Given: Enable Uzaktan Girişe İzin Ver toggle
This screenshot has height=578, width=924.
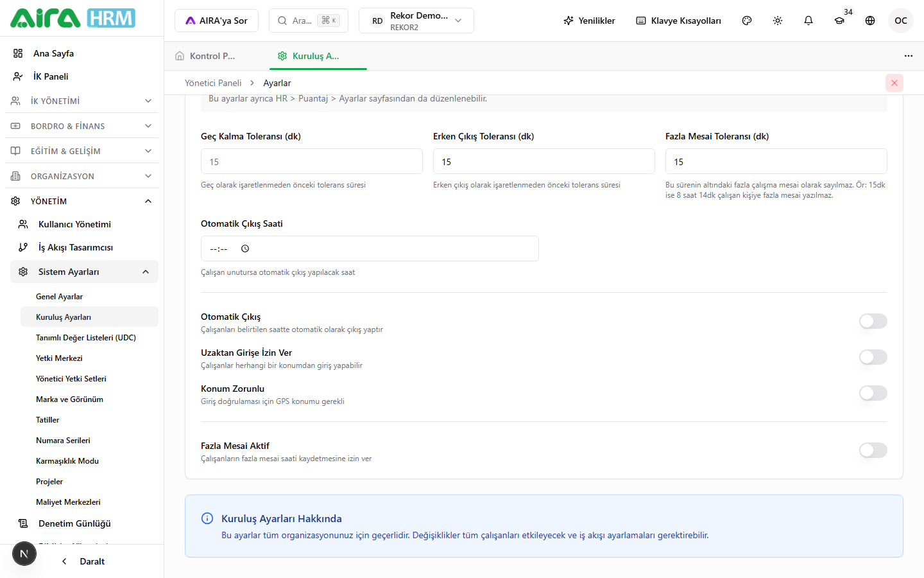Looking at the screenshot, I should coord(873,357).
